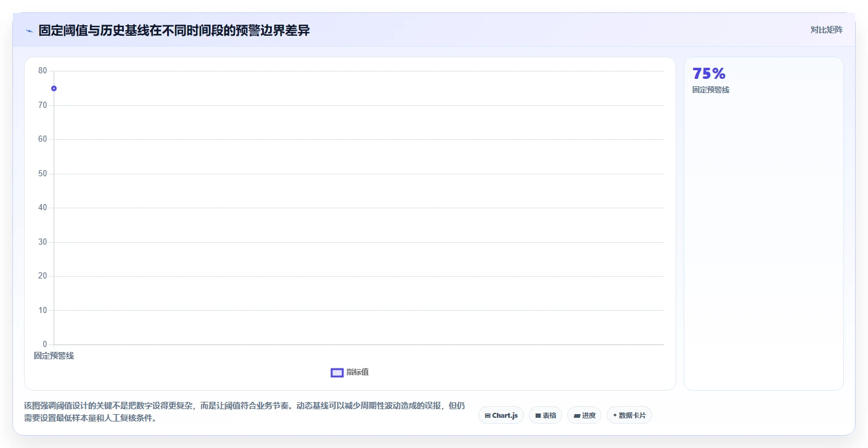Click the 进度 tag chip
Viewport: 868px width, 448px height.
click(584, 415)
